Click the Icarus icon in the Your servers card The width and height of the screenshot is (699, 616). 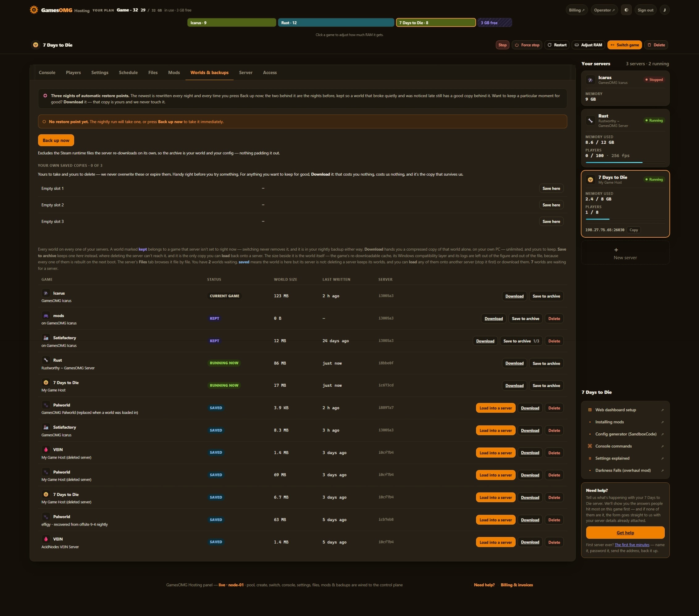[x=590, y=80]
